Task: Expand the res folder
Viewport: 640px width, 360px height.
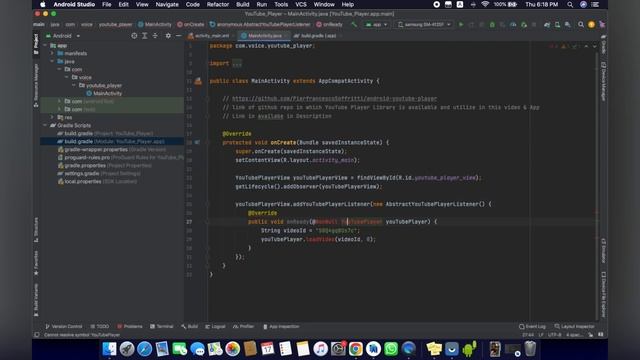Action: [x=52, y=117]
